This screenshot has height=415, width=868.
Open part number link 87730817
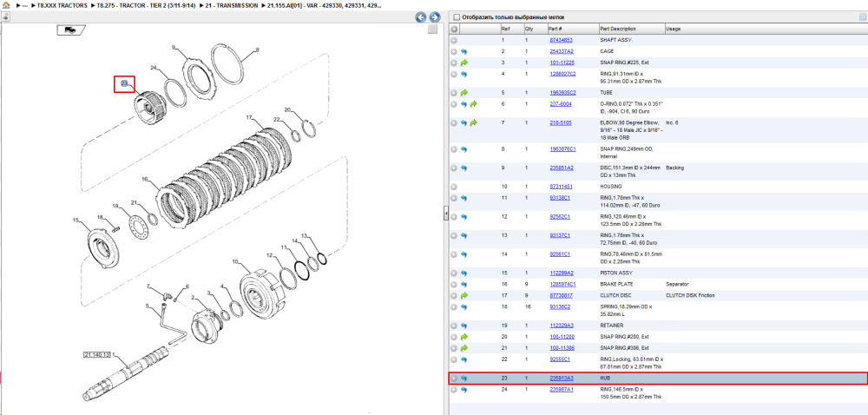click(x=561, y=295)
